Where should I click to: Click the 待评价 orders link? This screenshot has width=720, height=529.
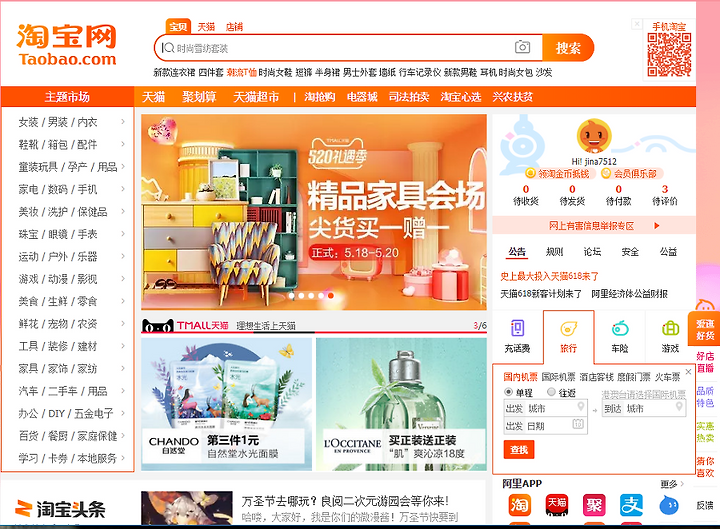tap(664, 195)
